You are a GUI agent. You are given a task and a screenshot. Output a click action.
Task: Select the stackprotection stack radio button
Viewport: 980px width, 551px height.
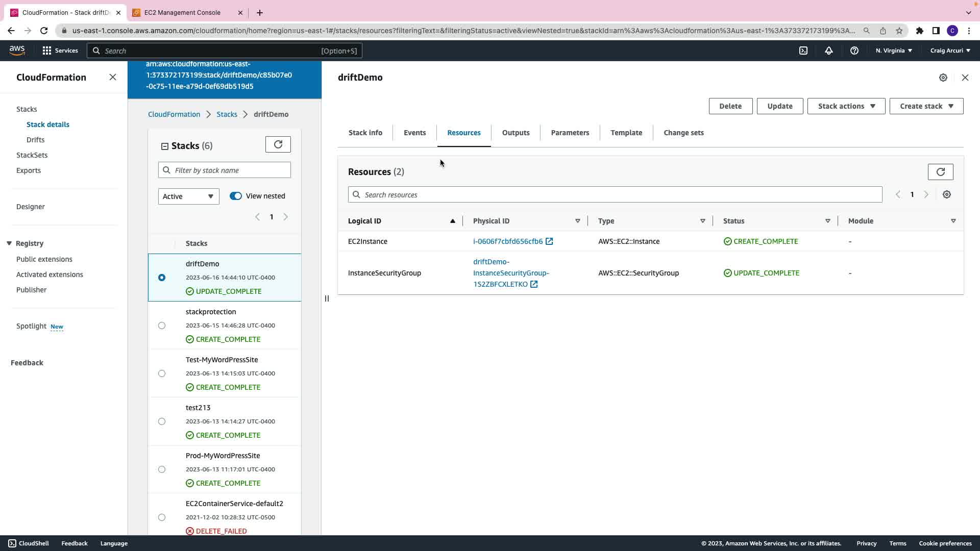162,325
